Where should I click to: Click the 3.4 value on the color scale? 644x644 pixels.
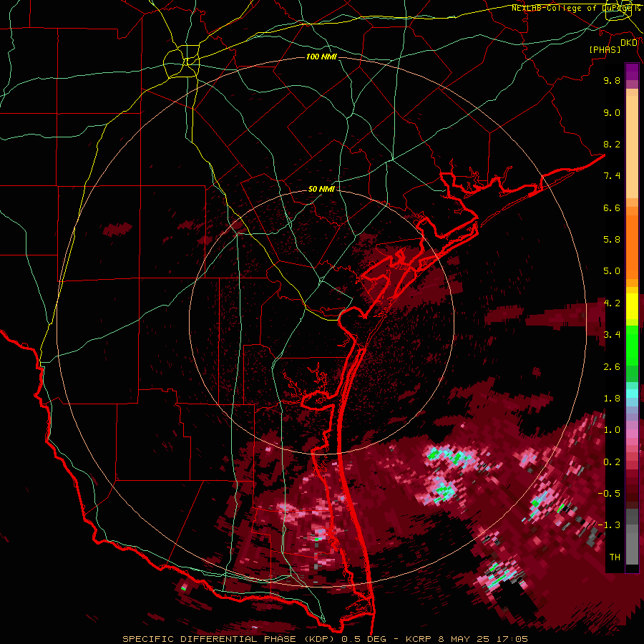tap(612, 335)
